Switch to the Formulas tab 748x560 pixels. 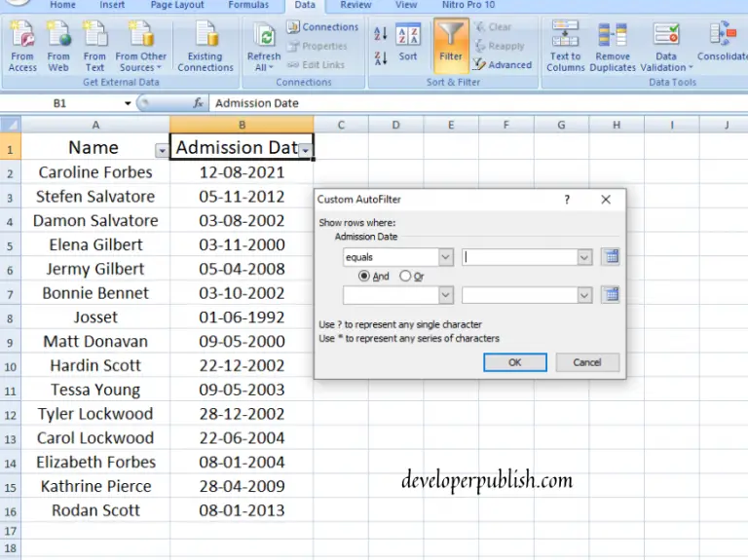point(248,5)
